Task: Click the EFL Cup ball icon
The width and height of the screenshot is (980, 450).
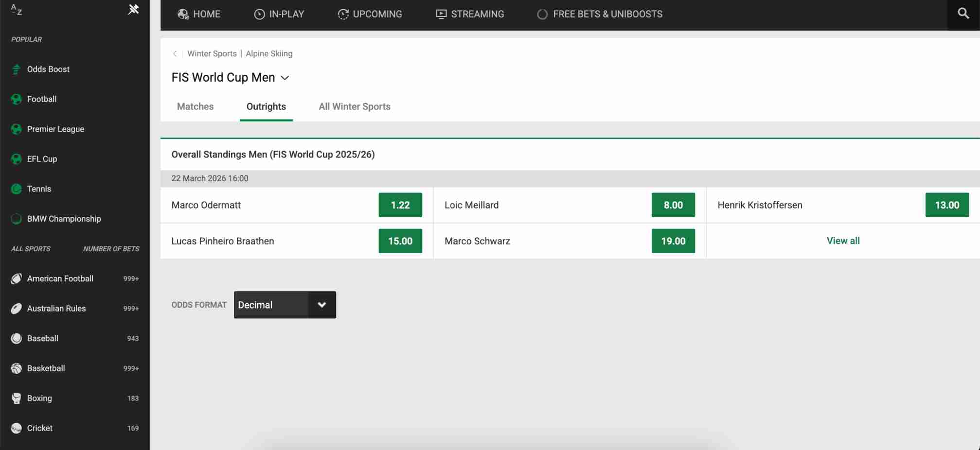Action: click(16, 159)
